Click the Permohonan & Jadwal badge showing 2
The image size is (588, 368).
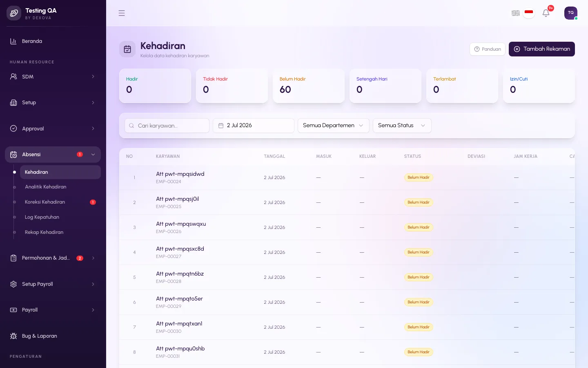pos(80,258)
